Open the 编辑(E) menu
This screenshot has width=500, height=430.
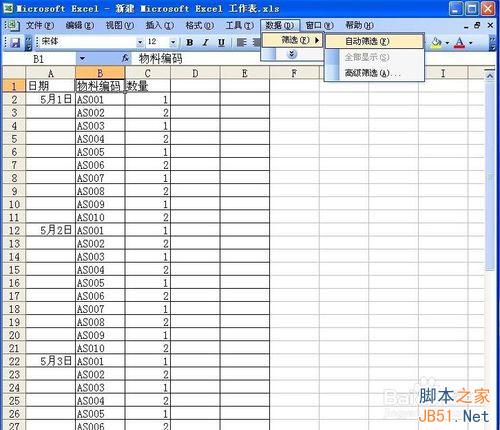80,25
